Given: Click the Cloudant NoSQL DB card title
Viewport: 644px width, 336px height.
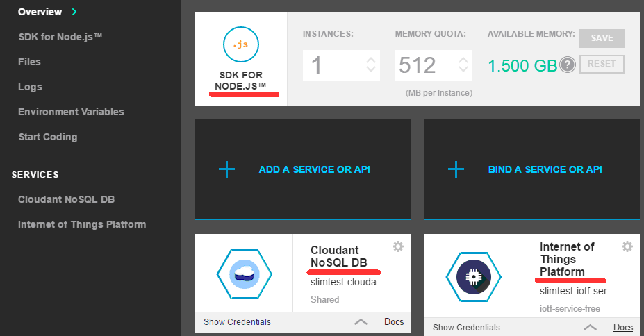Looking at the screenshot, I should (339, 256).
